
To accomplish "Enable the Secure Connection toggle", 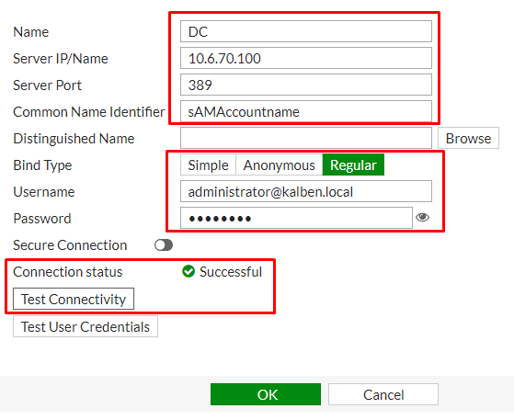I will pyautogui.click(x=164, y=245).
